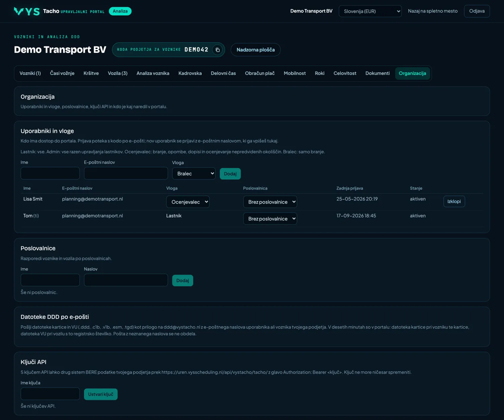
Task: Switch to the Kršitve tab
Action: pyautogui.click(x=91, y=73)
